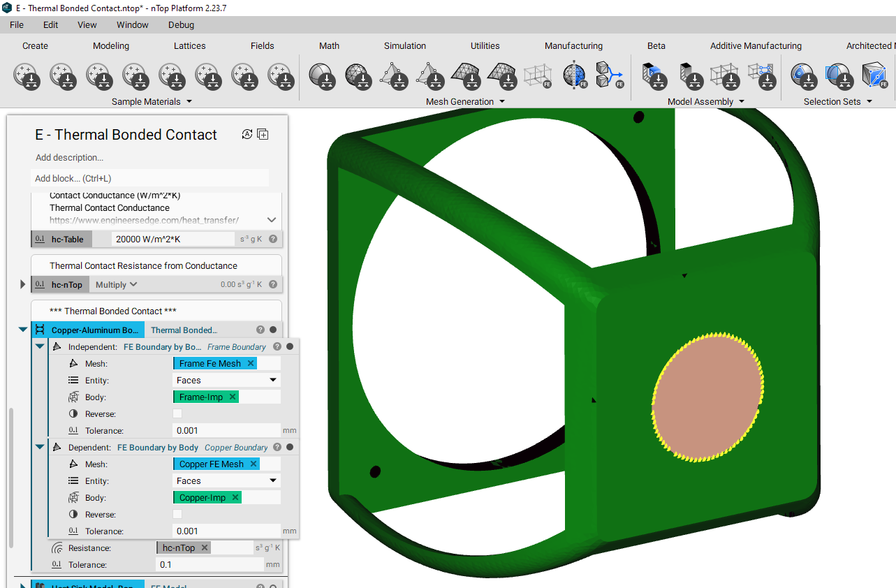Image resolution: width=896 pixels, height=588 pixels.
Task: Click the merge FE meshes arrow icon
Action: [609, 75]
